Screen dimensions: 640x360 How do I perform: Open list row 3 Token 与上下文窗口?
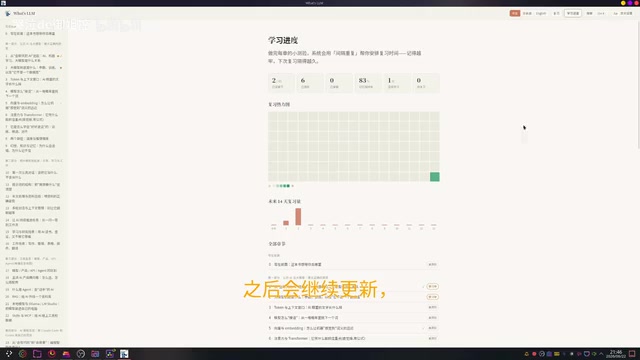pyautogui.click(x=353, y=307)
